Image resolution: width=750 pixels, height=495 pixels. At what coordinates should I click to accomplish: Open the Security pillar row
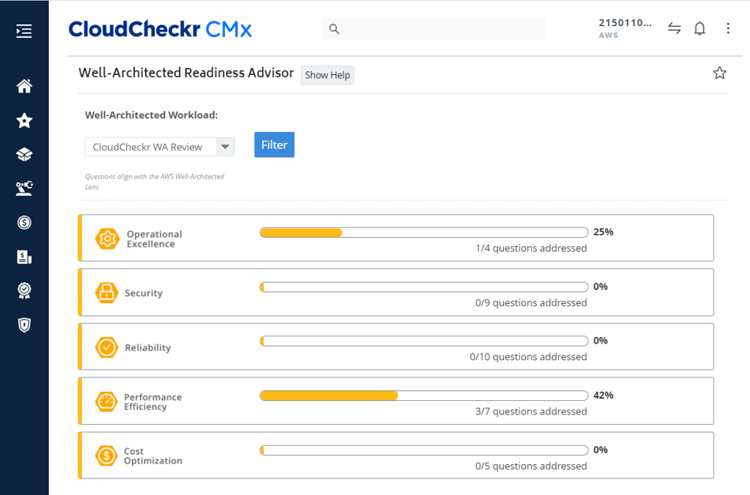(396, 292)
